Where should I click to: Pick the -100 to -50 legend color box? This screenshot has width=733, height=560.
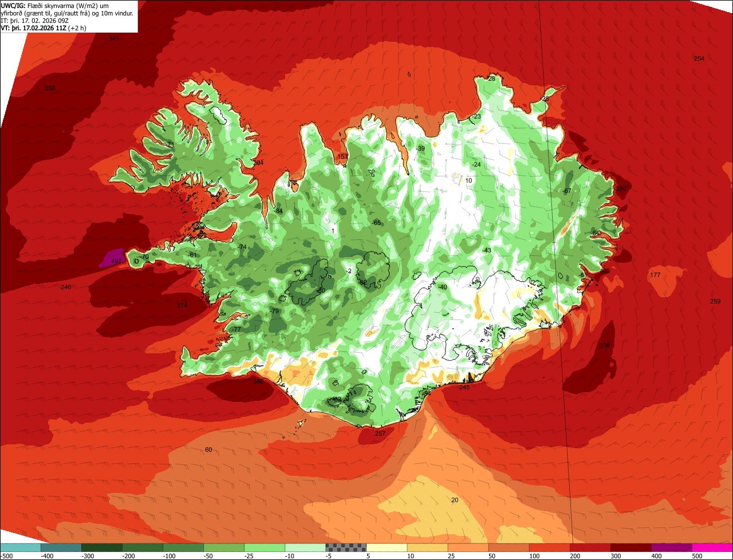click(x=183, y=547)
